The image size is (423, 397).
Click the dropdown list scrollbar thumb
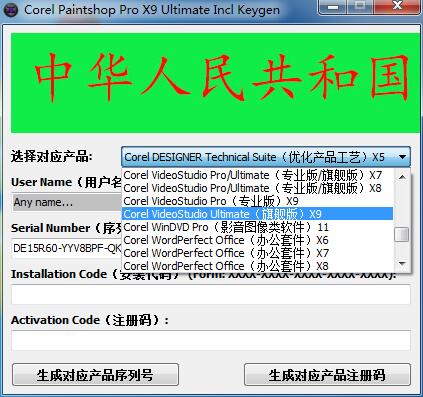[402, 234]
